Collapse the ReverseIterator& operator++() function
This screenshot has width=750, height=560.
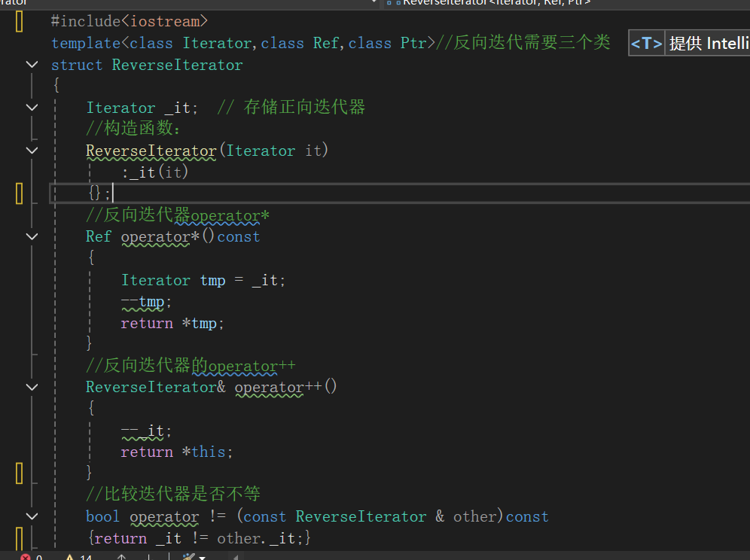[x=32, y=388]
